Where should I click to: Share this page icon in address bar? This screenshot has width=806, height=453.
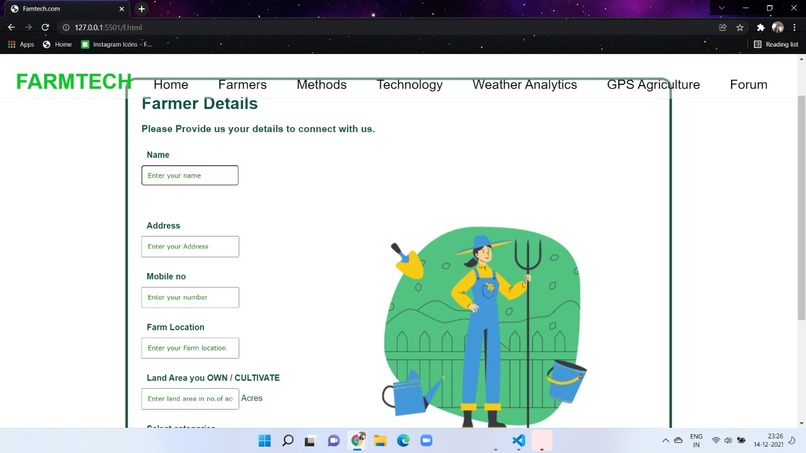click(723, 27)
